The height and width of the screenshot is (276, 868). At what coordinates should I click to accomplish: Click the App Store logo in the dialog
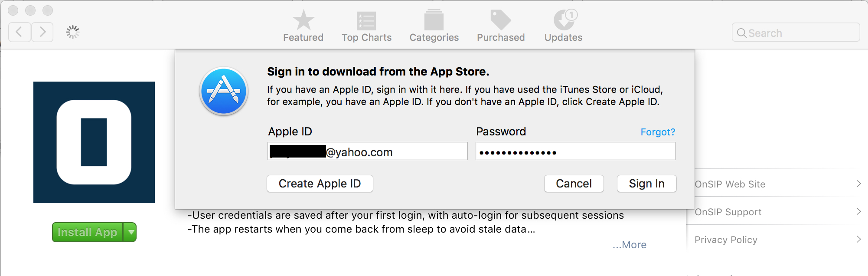pos(224,91)
